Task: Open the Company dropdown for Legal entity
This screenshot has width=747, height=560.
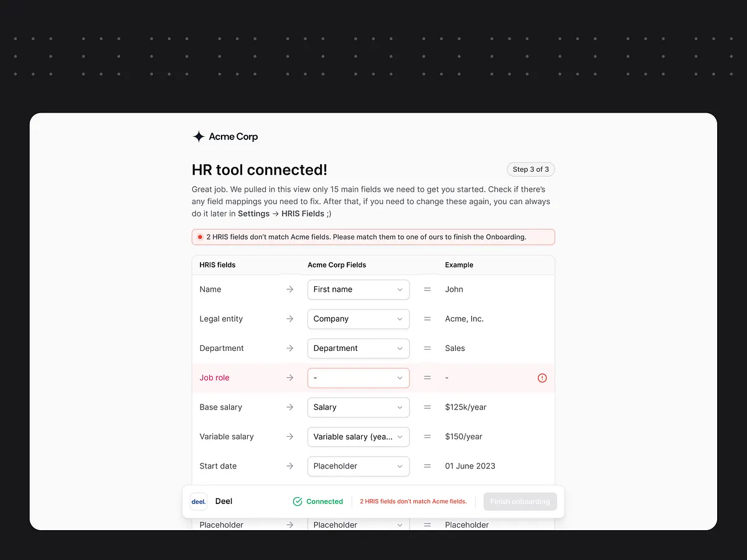Action: point(358,319)
